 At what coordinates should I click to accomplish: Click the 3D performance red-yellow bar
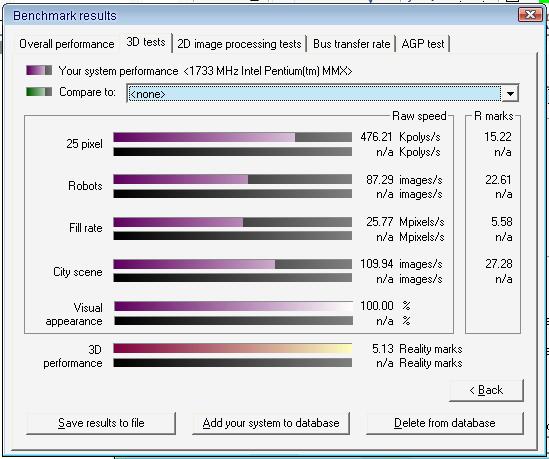tap(232, 349)
